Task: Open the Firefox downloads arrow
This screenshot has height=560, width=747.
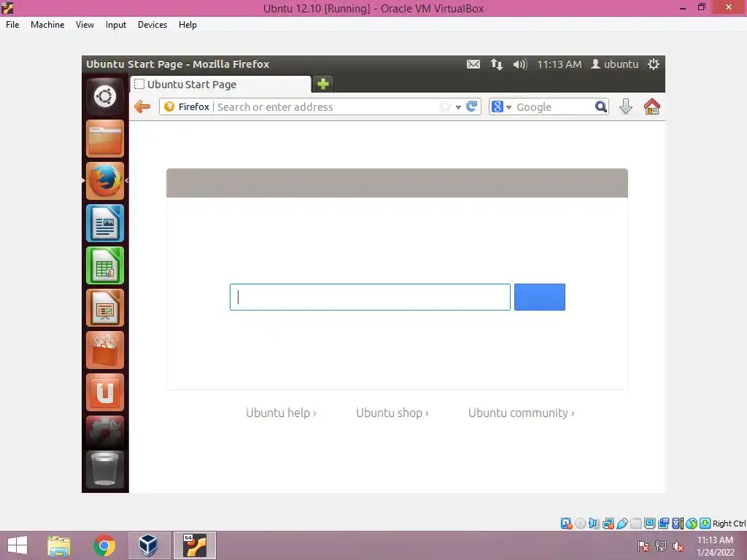Action: click(x=626, y=106)
